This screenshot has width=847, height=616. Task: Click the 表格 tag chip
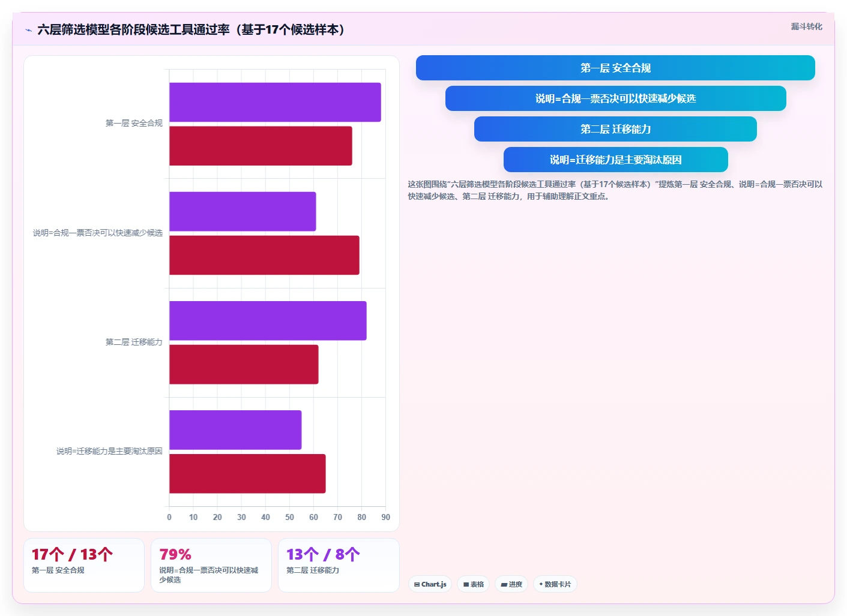[473, 584]
